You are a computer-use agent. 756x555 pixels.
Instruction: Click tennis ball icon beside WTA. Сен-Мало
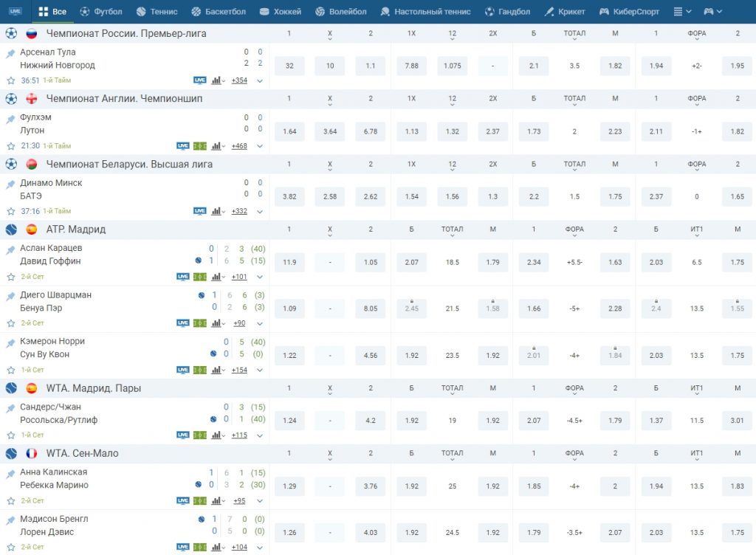11,454
